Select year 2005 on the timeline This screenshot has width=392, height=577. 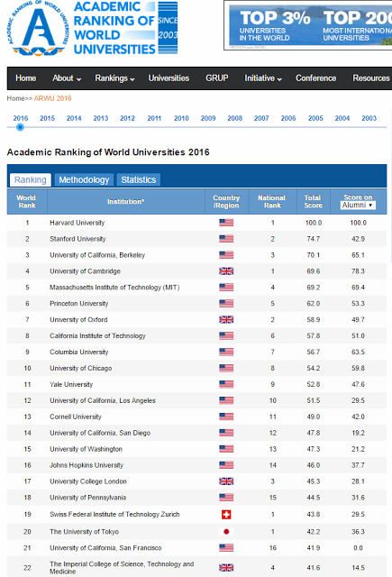[x=315, y=118]
